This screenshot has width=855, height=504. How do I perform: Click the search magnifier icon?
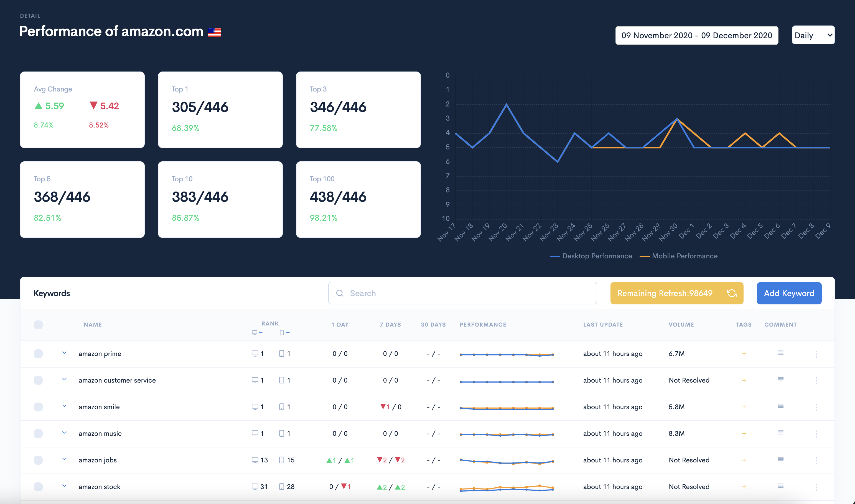tap(340, 293)
